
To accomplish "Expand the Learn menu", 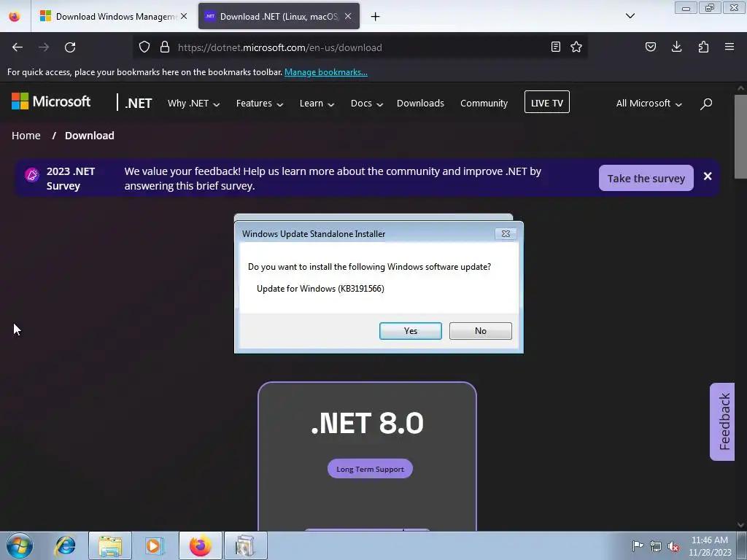I will (x=317, y=104).
